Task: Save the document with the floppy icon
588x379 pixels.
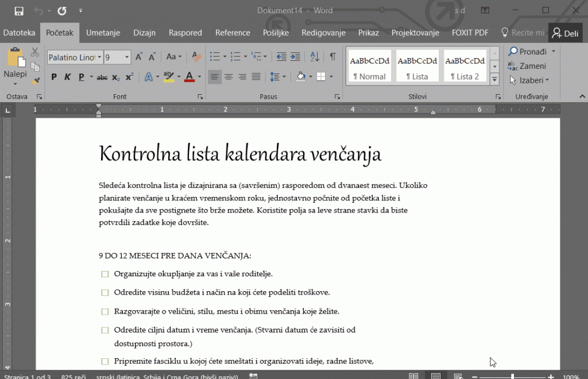Action: pos(19,11)
